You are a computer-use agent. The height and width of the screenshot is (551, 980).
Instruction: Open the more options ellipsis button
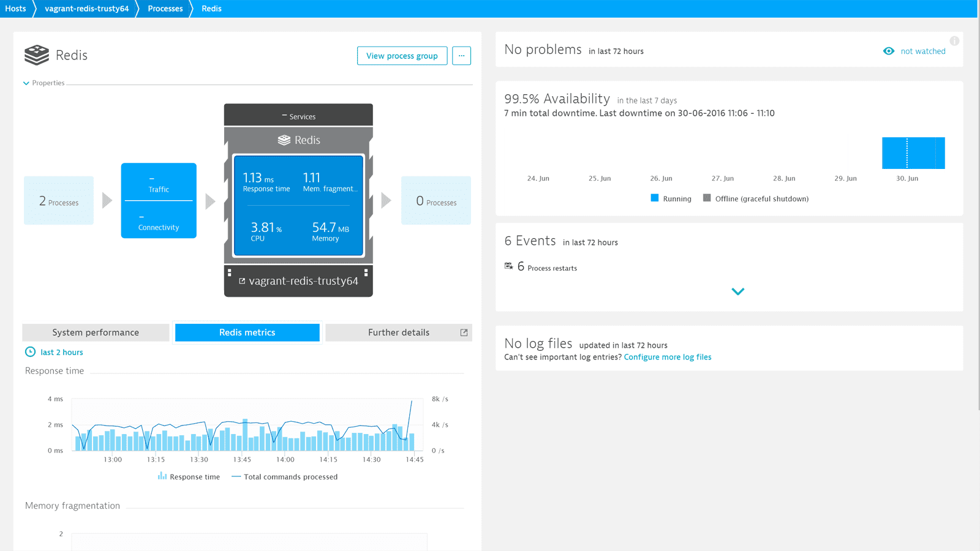click(461, 56)
